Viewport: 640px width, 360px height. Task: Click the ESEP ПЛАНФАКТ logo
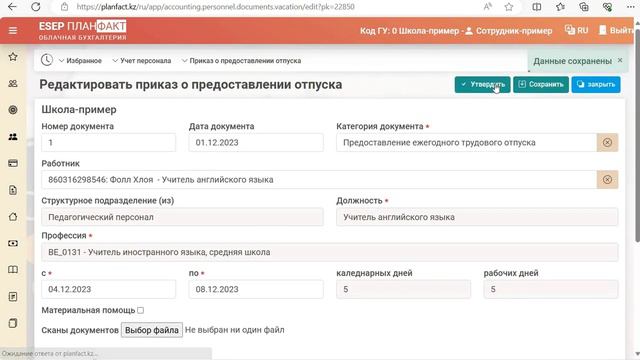pyautogui.click(x=82, y=30)
